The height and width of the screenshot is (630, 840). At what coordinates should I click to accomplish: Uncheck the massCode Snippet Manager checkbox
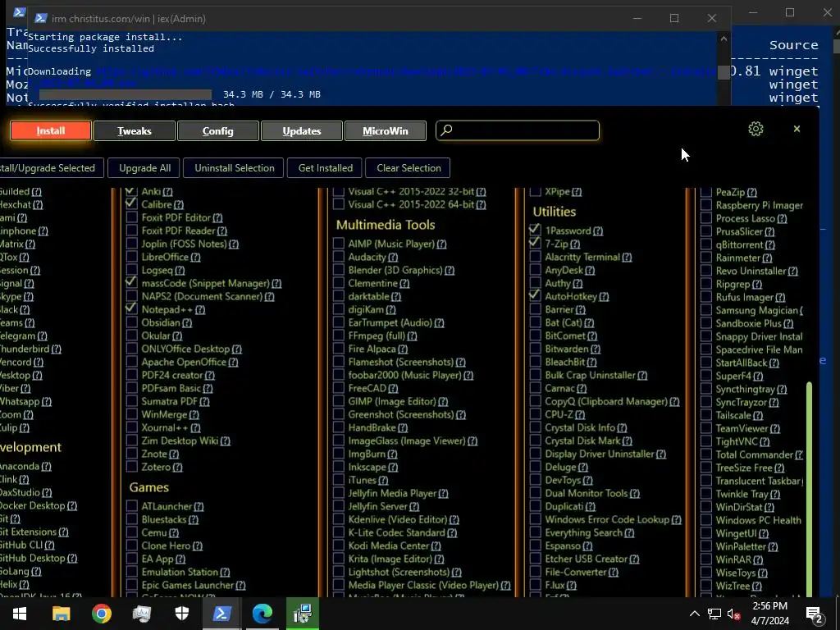click(131, 283)
